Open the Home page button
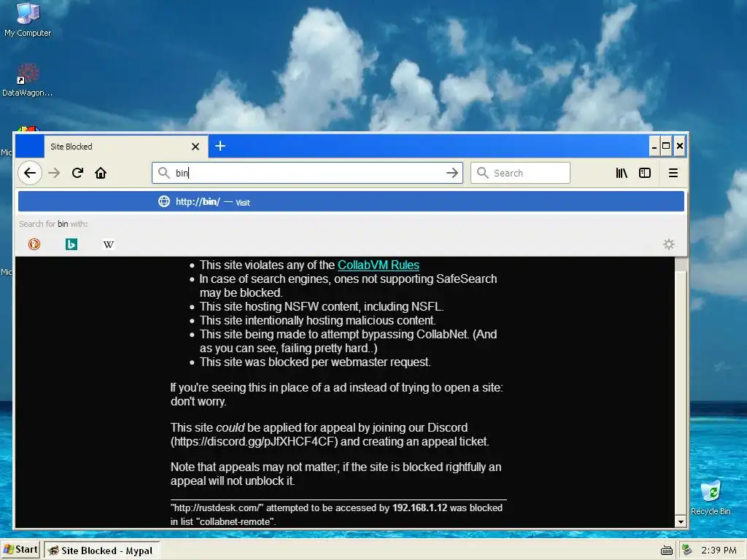This screenshot has width=747, height=560. pyautogui.click(x=101, y=173)
